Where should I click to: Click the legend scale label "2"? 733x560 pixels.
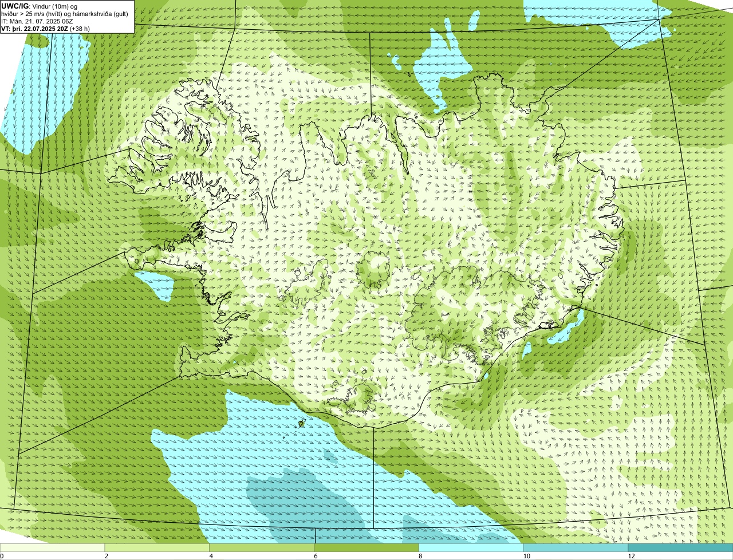coord(106,556)
